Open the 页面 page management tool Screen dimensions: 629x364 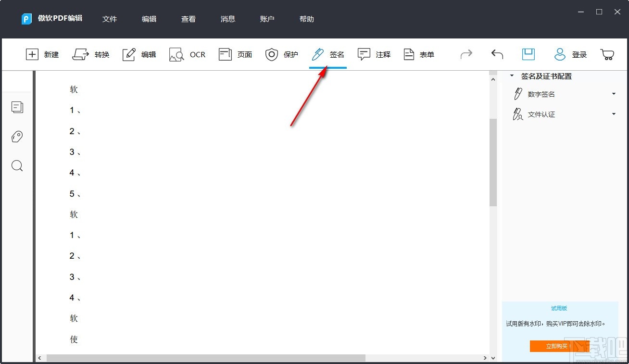pyautogui.click(x=235, y=54)
